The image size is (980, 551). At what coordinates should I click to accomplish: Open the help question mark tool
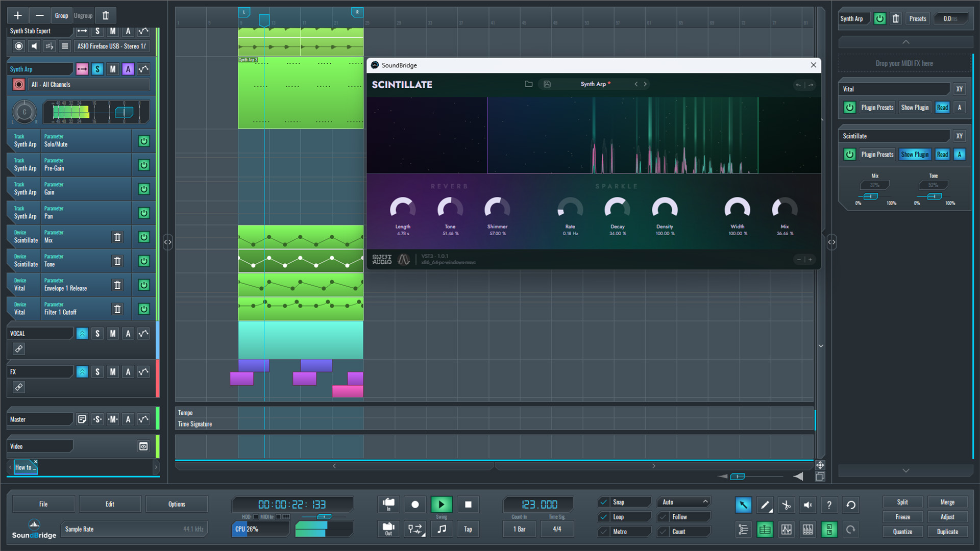tap(829, 505)
